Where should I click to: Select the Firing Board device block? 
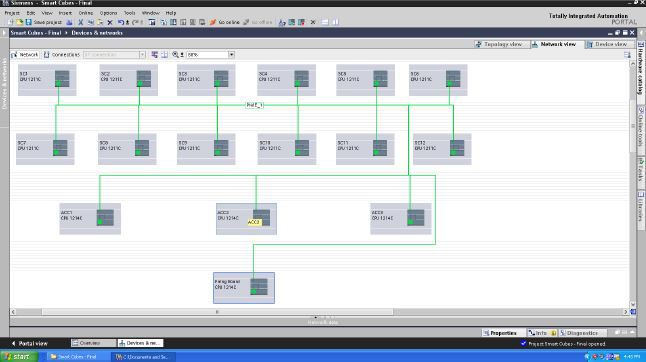coord(244,288)
